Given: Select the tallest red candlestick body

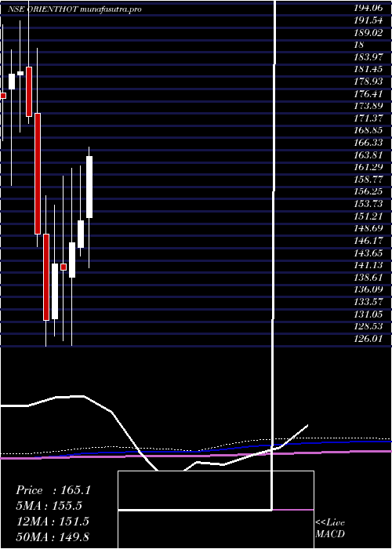Looking at the screenshot, I should click(38, 173).
